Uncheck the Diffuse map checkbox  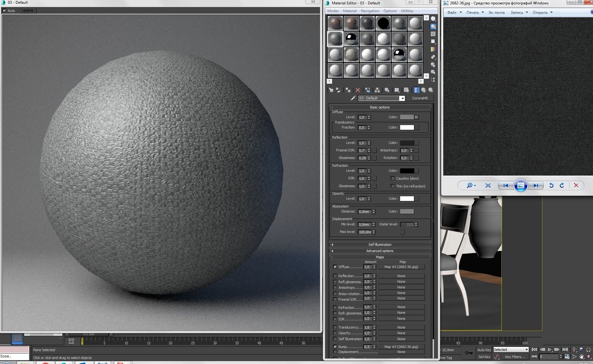(335, 267)
